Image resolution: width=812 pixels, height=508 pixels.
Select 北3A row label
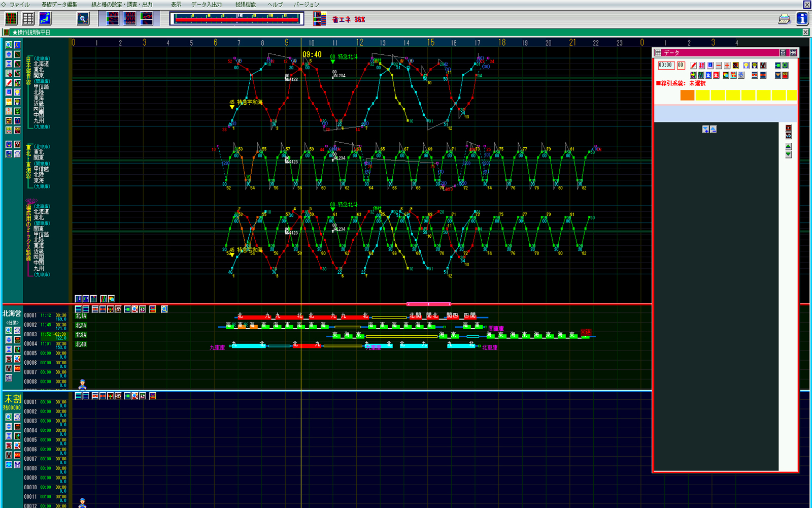click(81, 335)
